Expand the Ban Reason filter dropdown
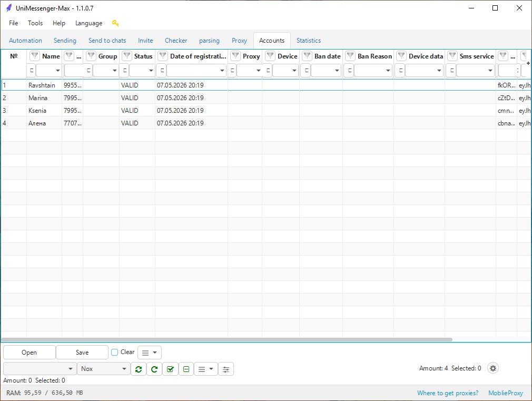 [388, 70]
